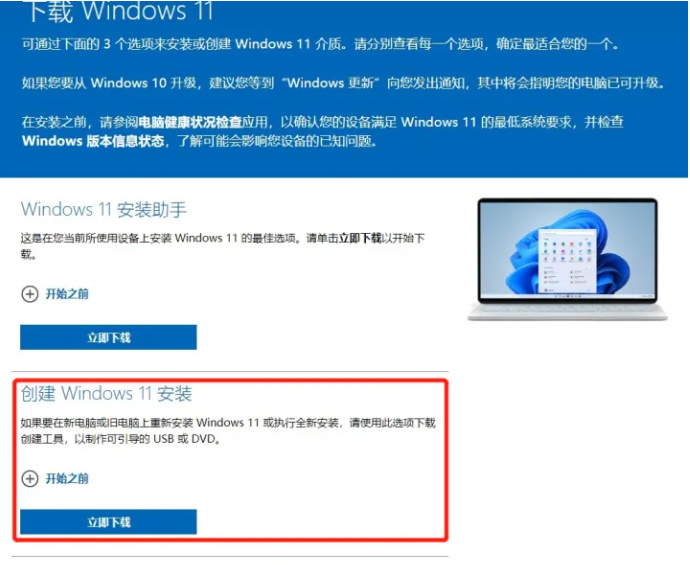Click bold 立即下载 text in the 安装助手 description

[x=360, y=238]
